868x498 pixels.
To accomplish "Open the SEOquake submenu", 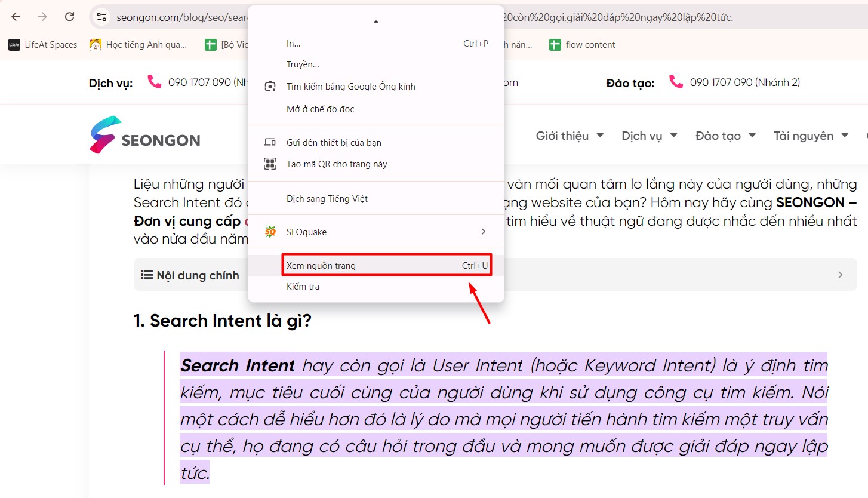I will point(376,232).
